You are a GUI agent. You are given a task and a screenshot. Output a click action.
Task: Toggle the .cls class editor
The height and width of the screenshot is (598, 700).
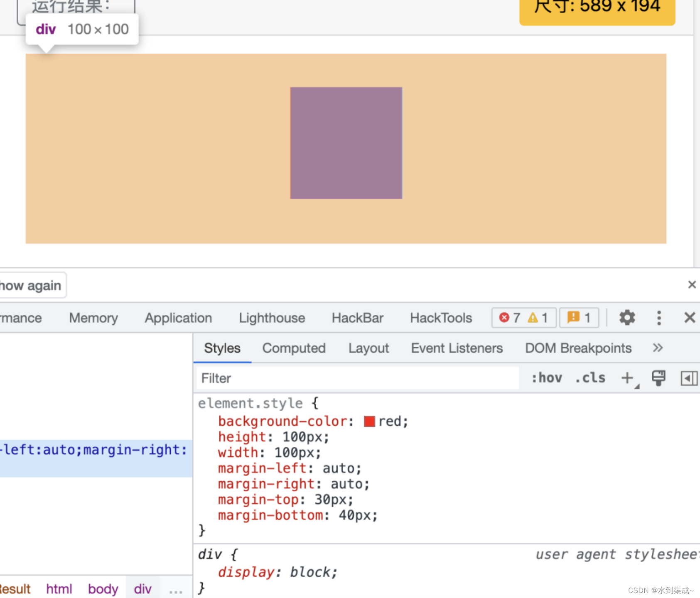point(590,378)
